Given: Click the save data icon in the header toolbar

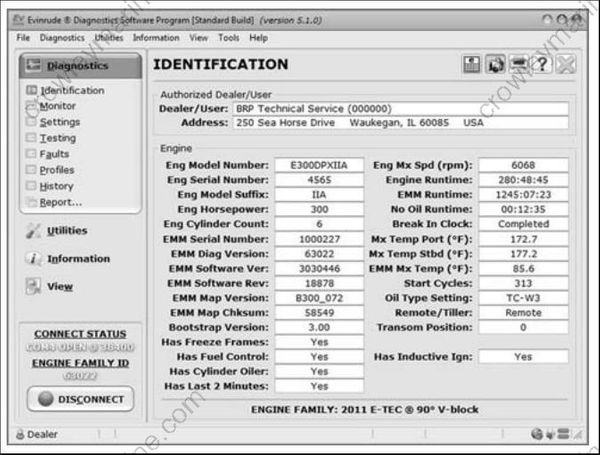Looking at the screenshot, I should [495, 65].
